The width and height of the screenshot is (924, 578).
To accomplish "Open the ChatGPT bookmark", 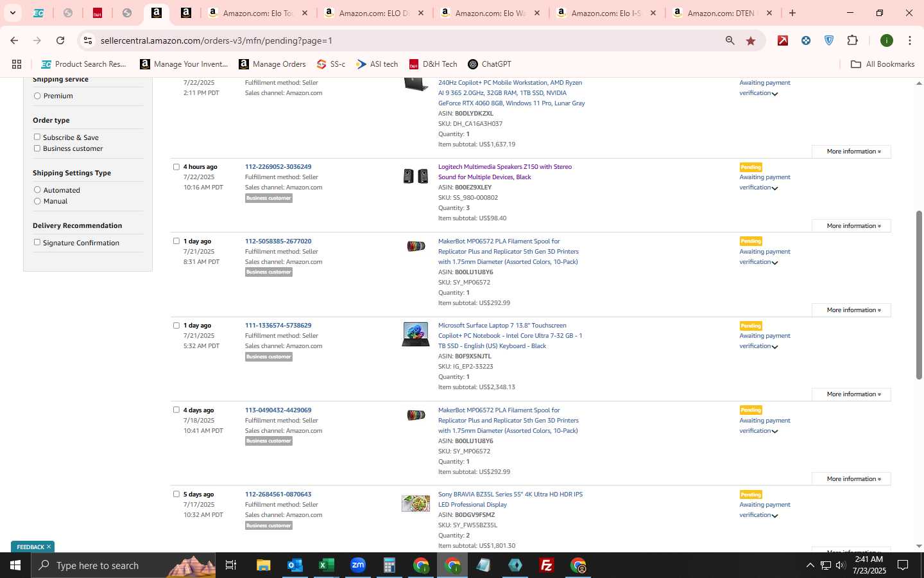I will click(490, 64).
